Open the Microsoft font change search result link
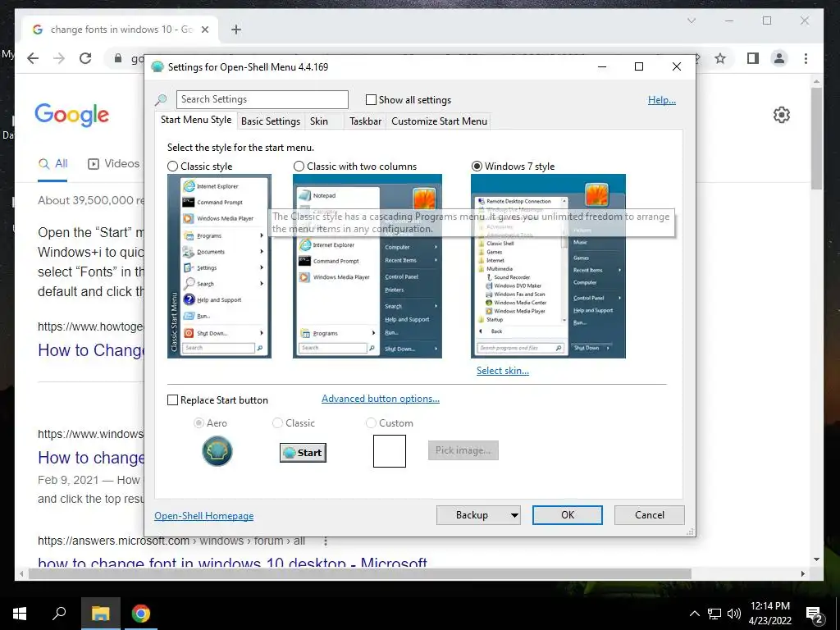 coord(232,563)
